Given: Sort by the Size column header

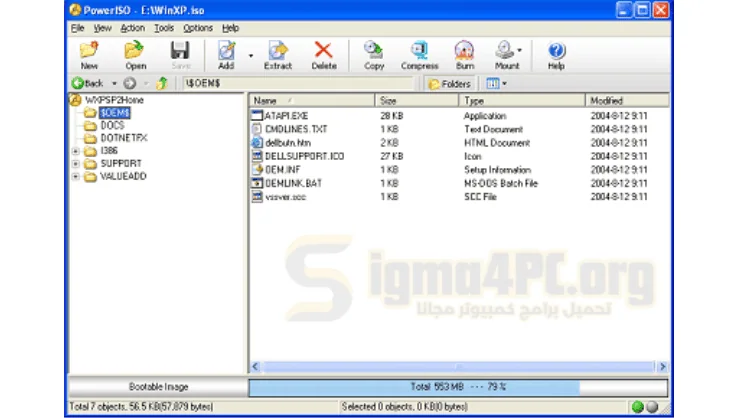Looking at the screenshot, I should [417, 100].
